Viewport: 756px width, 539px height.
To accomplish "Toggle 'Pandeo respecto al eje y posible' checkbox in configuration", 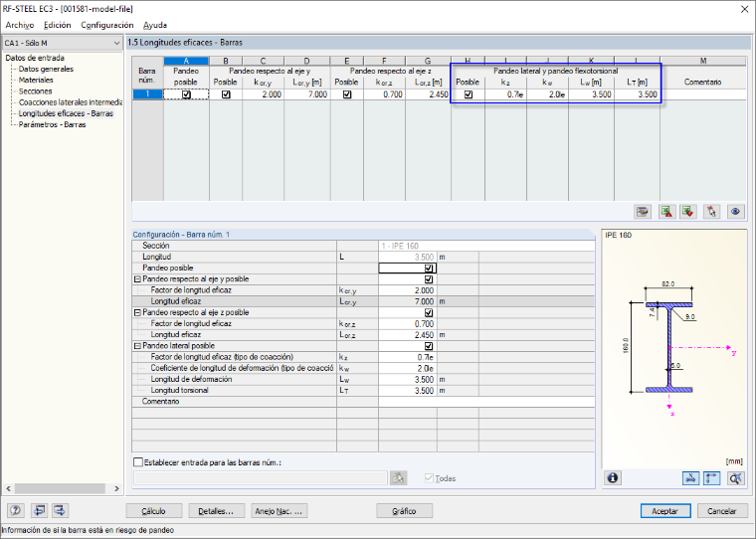I will click(x=429, y=279).
